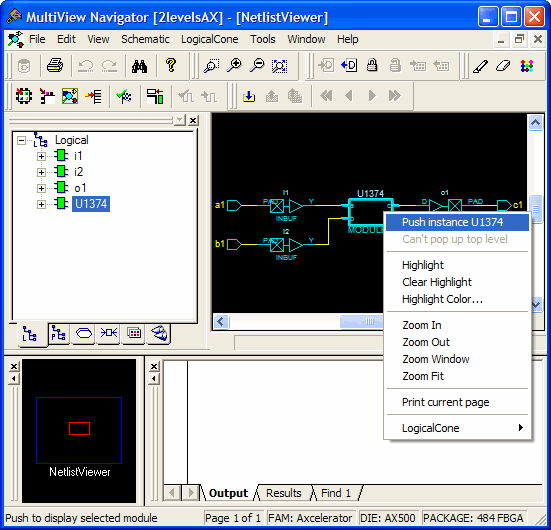Switch to the regions tab icon

[x=134, y=333]
